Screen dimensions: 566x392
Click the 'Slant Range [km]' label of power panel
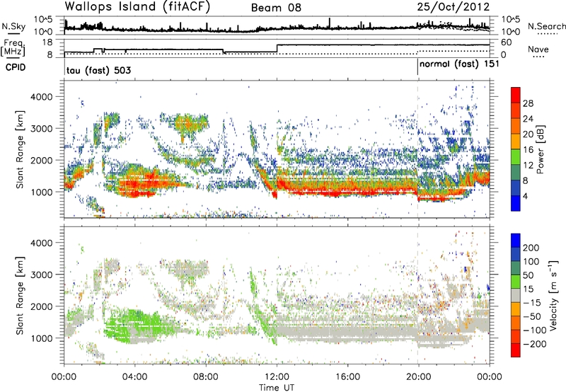[x=20, y=149]
